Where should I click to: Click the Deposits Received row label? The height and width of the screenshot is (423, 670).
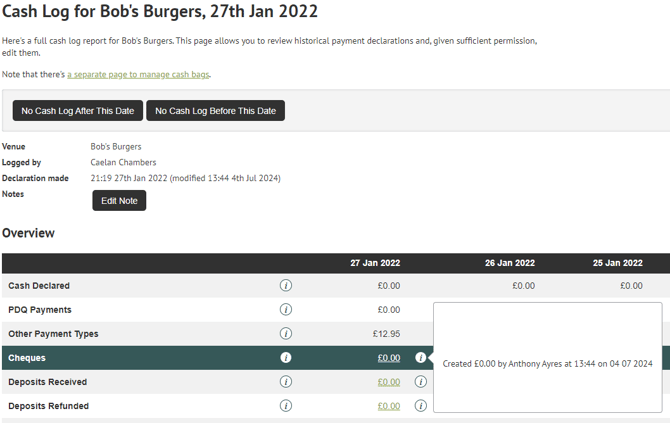pos(47,382)
